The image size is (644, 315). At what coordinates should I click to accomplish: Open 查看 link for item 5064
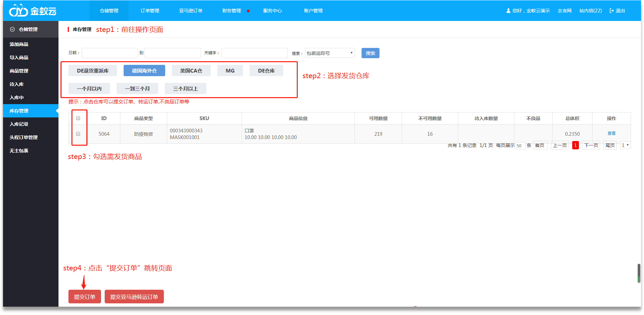pos(611,133)
